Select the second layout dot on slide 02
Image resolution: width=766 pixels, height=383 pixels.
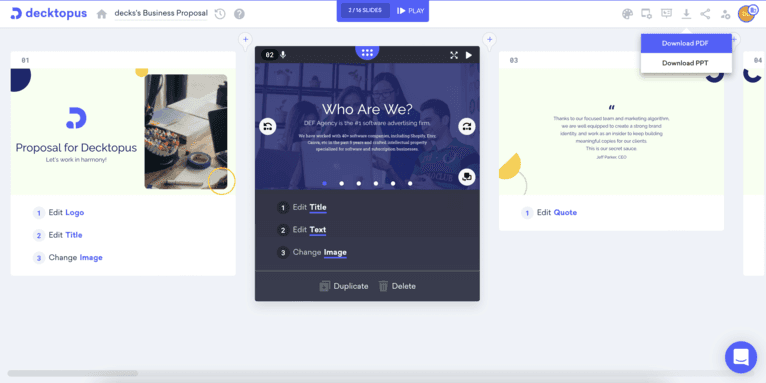point(341,184)
